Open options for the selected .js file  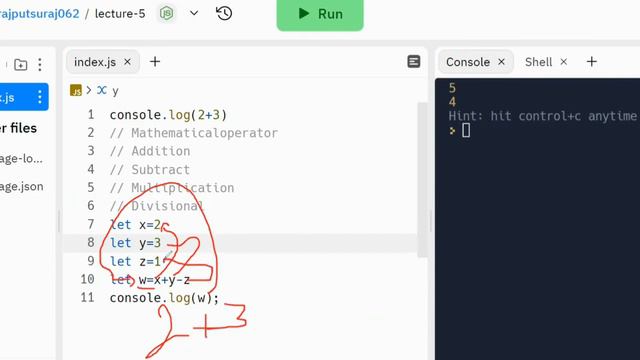point(40,97)
